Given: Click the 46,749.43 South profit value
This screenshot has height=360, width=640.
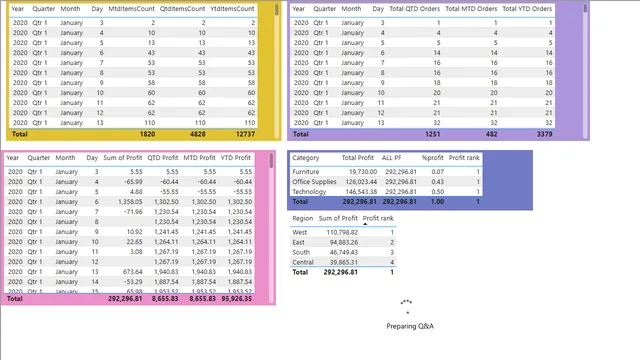Looking at the screenshot, I should tap(344, 252).
